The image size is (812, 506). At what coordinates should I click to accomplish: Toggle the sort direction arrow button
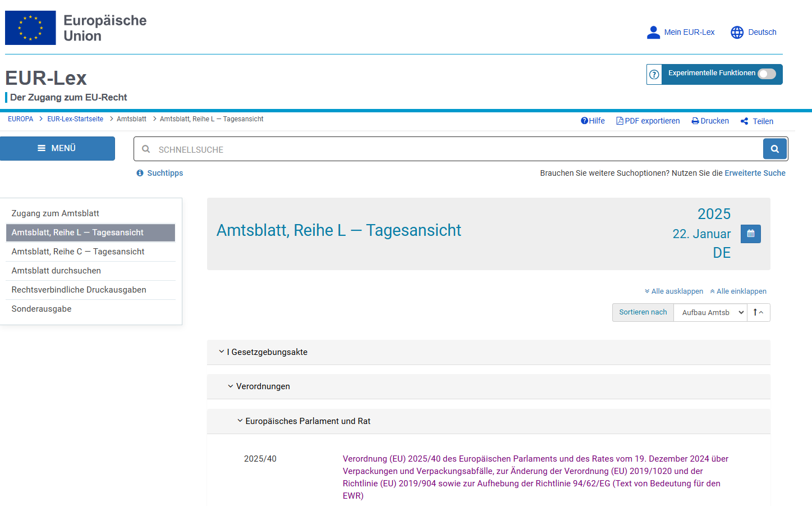coord(758,312)
